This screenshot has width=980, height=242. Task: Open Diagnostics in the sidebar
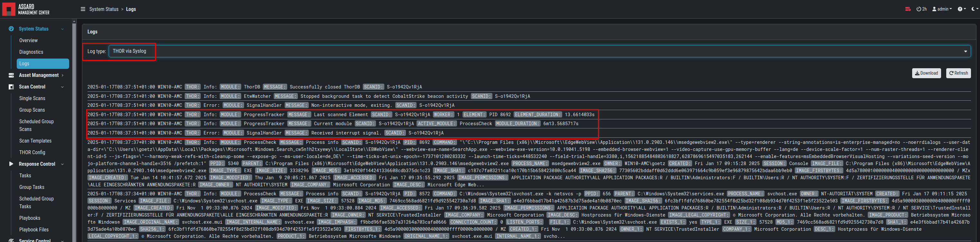[x=31, y=52]
